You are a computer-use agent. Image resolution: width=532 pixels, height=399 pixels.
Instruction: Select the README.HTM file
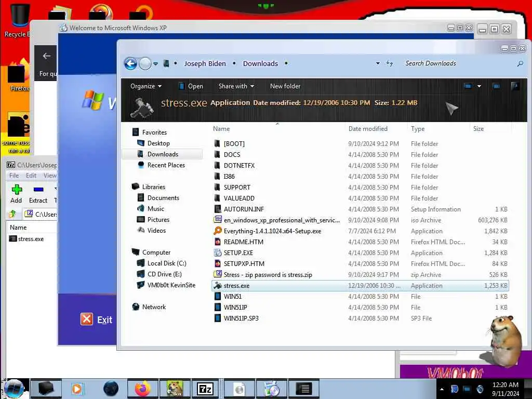[x=243, y=242]
